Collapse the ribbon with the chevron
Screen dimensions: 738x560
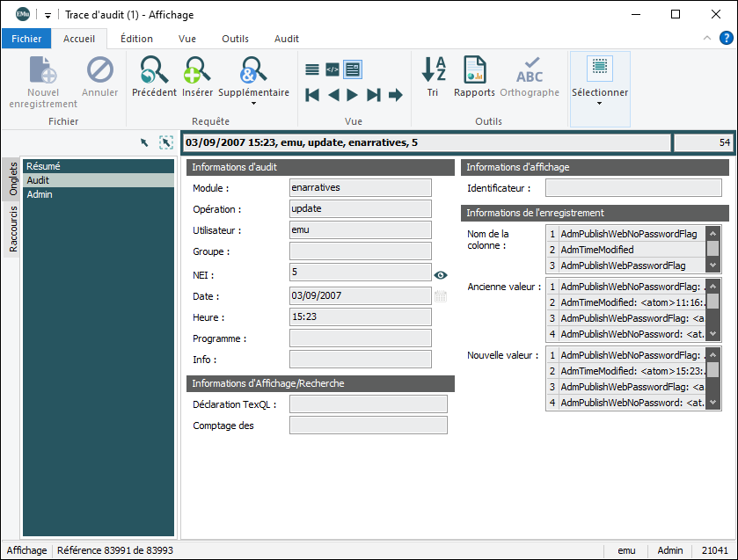[707, 39]
